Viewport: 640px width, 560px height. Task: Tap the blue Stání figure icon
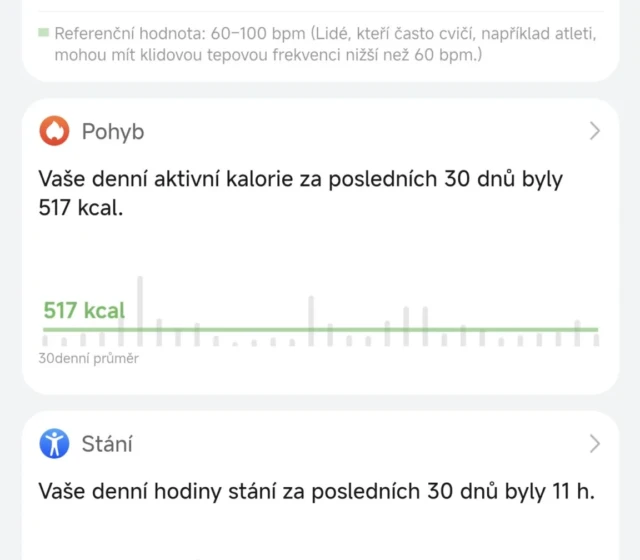pyautogui.click(x=55, y=443)
